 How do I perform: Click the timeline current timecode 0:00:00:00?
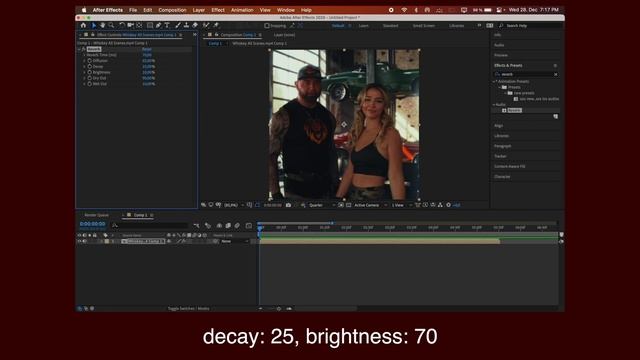(x=93, y=224)
